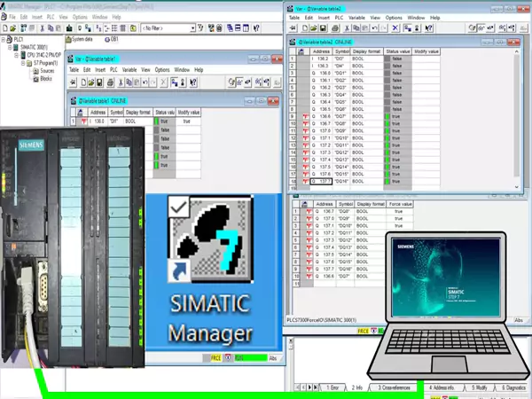Click Copy icon in SIMATIC Manager toolbar
532x399 pixels.
click(x=51, y=28)
